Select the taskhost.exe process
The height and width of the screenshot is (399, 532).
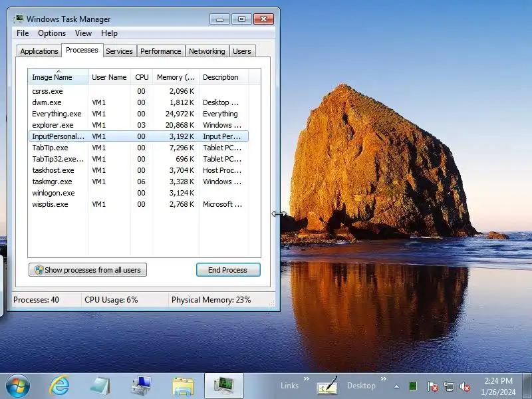click(138, 170)
